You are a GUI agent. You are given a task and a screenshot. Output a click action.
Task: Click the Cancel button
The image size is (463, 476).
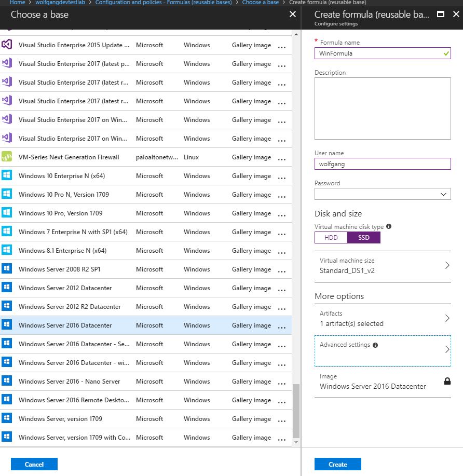[34, 464]
